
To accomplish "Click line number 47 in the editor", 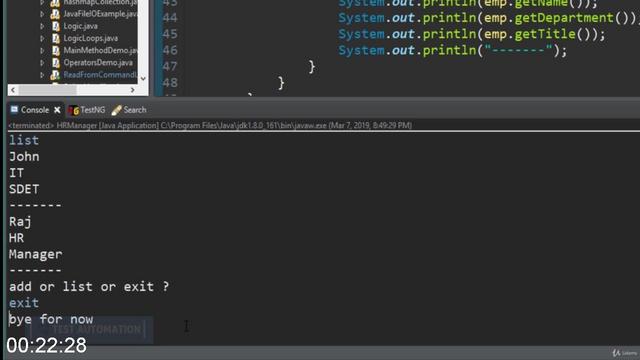I will 170,67.
